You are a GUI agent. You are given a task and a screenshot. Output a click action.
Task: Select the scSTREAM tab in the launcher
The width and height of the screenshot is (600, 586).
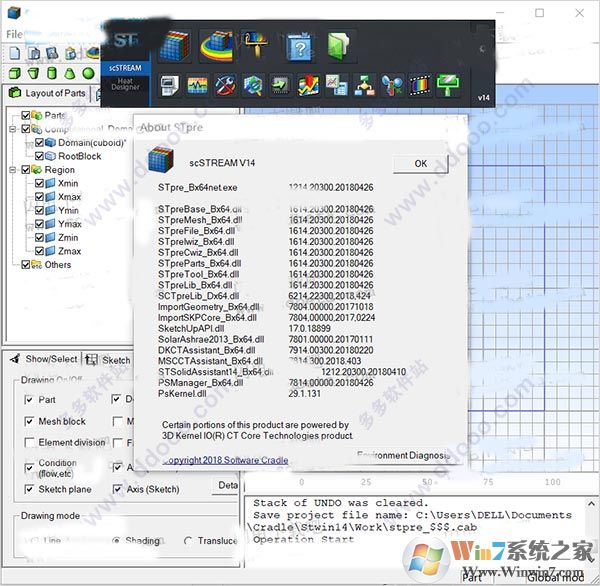[x=125, y=68]
